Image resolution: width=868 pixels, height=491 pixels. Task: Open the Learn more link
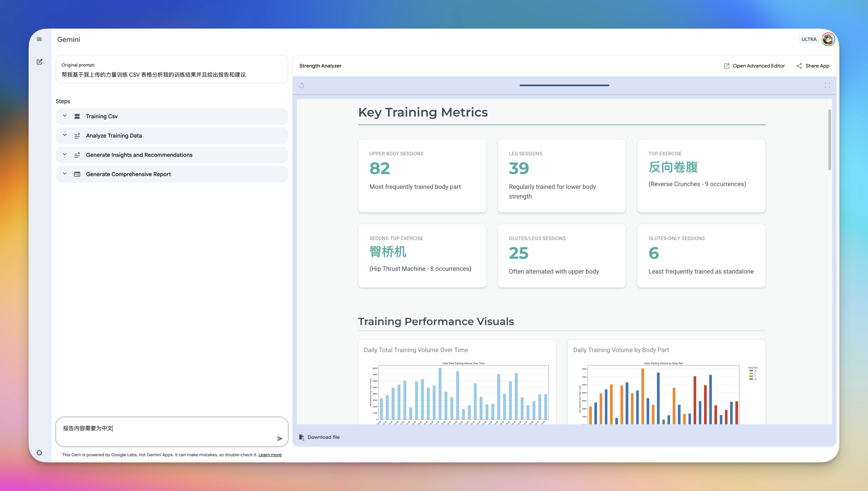click(270, 455)
